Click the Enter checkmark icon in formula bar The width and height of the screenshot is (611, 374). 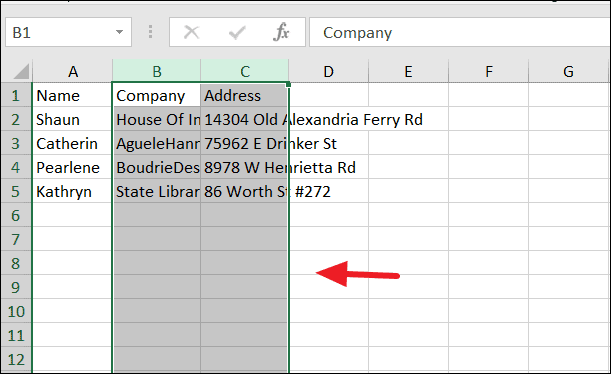click(x=237, y=32)
